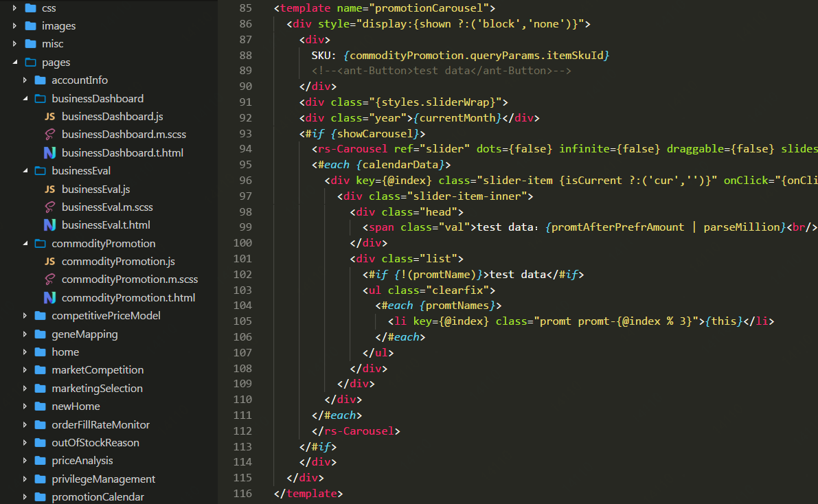Click 'currentMonth' in the year div

tap(457, 118)
